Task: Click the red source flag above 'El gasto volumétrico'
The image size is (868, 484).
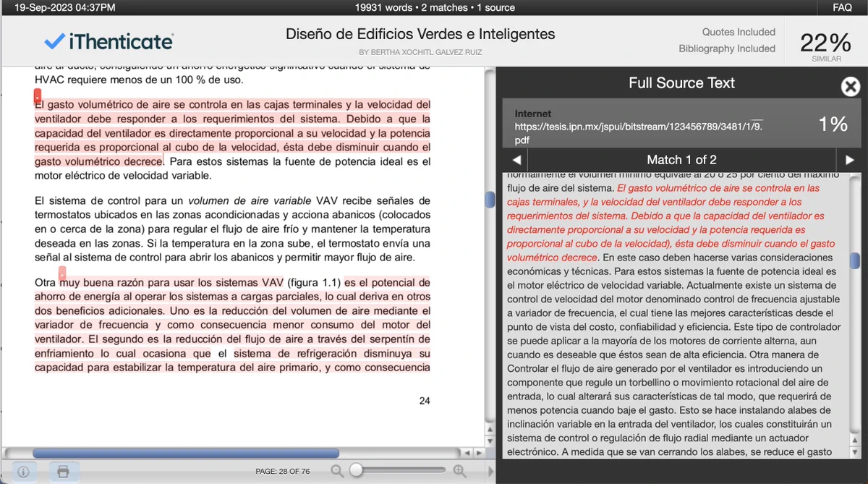Action: (38, 95)
